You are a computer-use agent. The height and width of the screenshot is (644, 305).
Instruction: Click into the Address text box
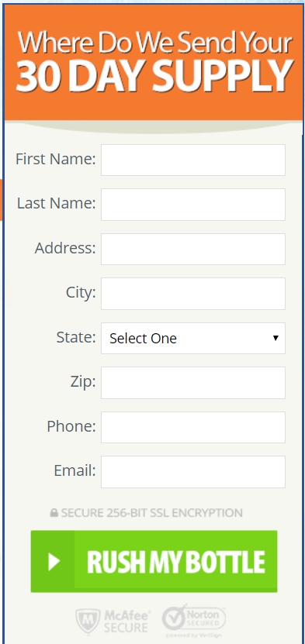[x=193, y=249]
